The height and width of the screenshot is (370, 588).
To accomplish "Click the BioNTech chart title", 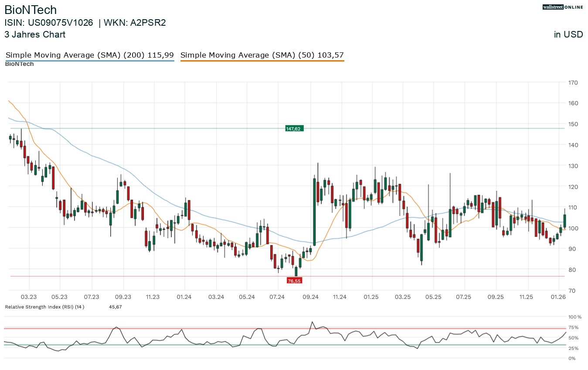I will click(31, 10).
